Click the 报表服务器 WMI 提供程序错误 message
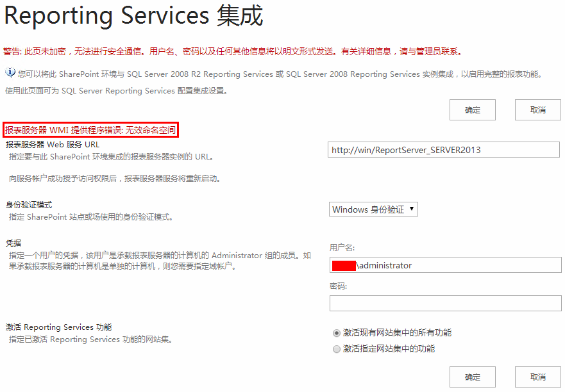The width and height of the screenshot is (565, 392). coord(90,130)
